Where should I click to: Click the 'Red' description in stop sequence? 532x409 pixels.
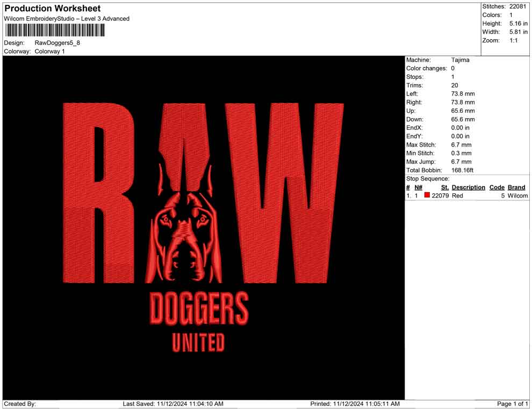457,195
